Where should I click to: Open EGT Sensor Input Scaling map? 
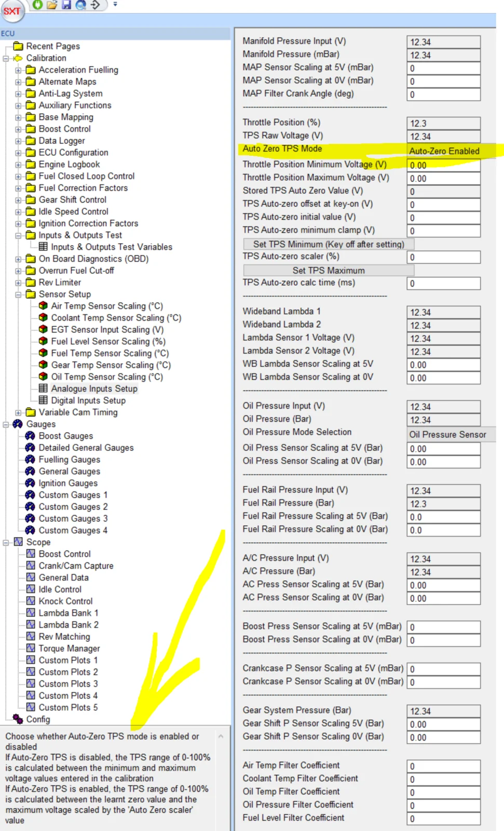(x=107, y=330)
